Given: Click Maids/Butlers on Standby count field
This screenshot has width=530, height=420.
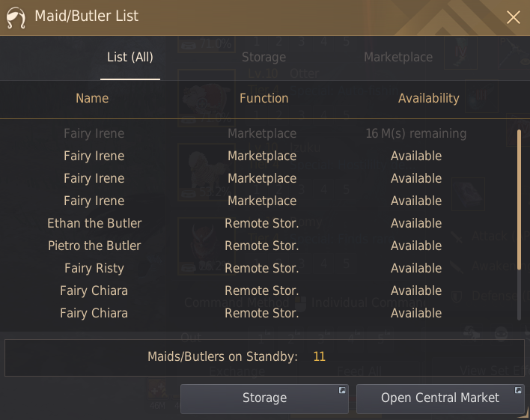Looking at the screenshot, I should pyautogui.click(x=264, y=357).
